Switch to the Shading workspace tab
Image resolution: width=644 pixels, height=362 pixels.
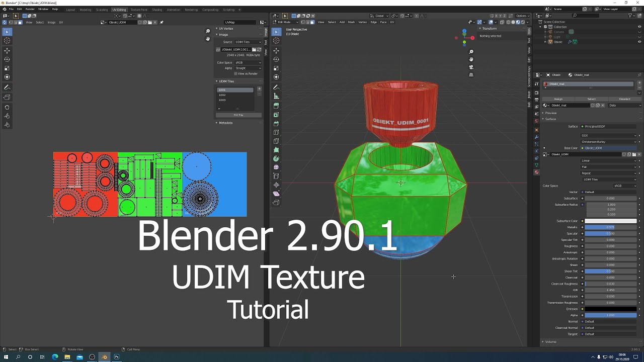click(x=157, y=10)
